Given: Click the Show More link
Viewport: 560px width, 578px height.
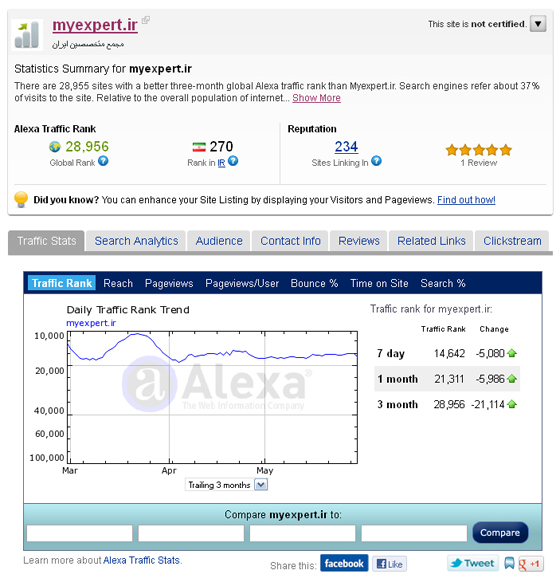Looking at the screenshot, I should click(316, 98).
